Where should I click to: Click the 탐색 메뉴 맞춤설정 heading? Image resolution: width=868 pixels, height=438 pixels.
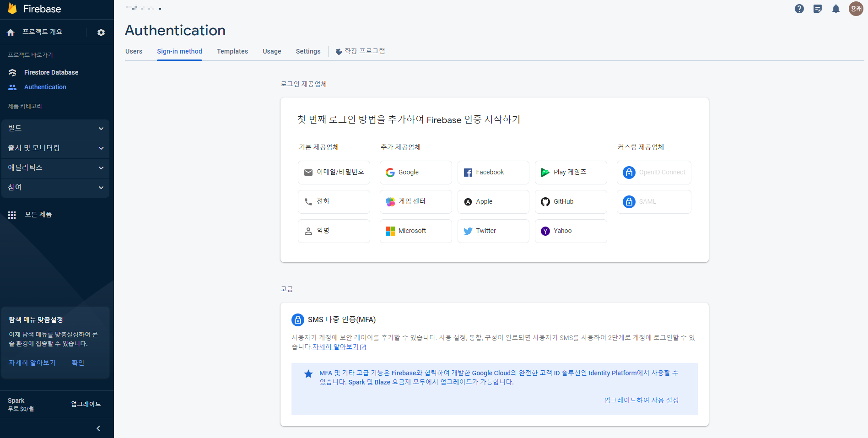(36, 320)
